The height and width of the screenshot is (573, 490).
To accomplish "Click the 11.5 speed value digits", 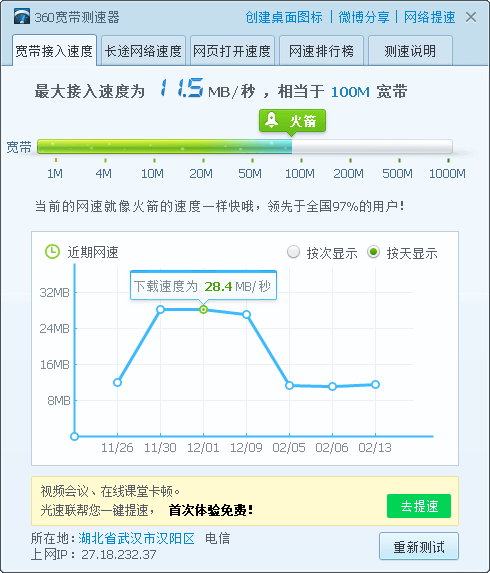I will [x=182, y=88].
